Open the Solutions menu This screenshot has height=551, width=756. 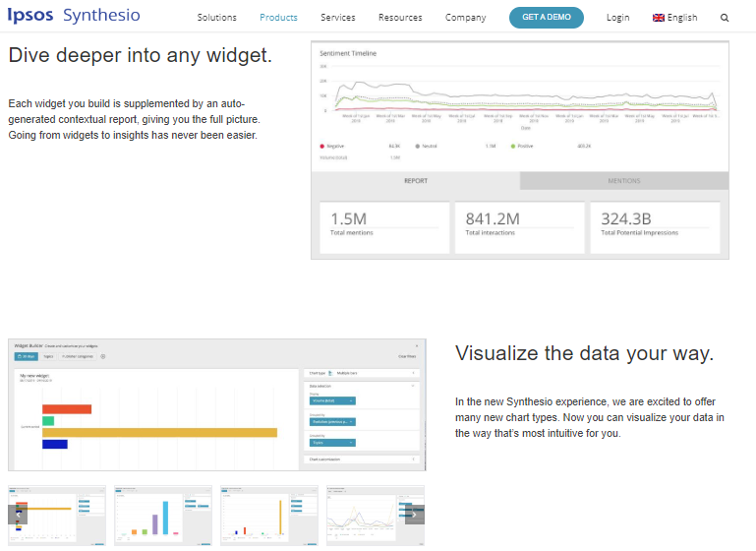(x=216, y=18)
